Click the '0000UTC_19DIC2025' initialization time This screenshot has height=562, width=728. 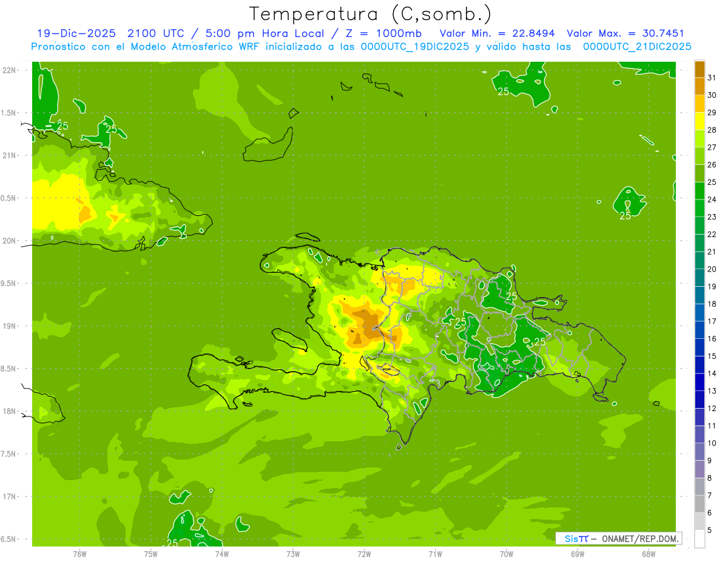pos(414,47)
